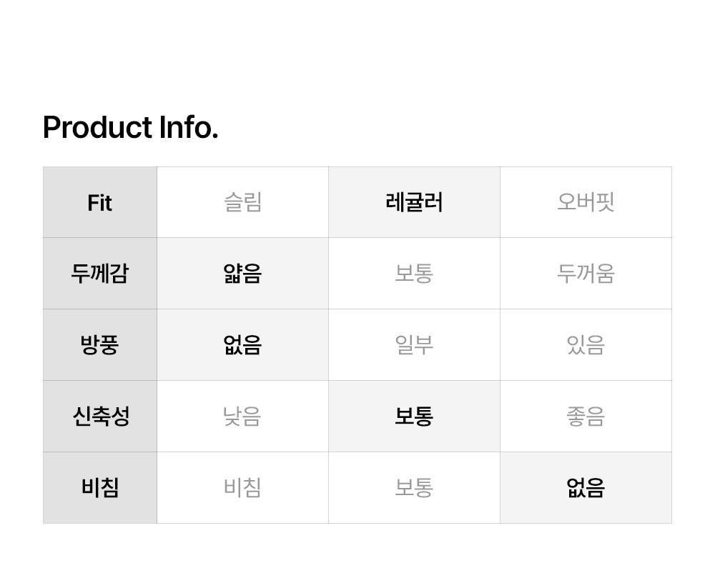Select 없음 in the 비침 row
Viewport: 715px width, 588px height.
[x=586, y=488]
